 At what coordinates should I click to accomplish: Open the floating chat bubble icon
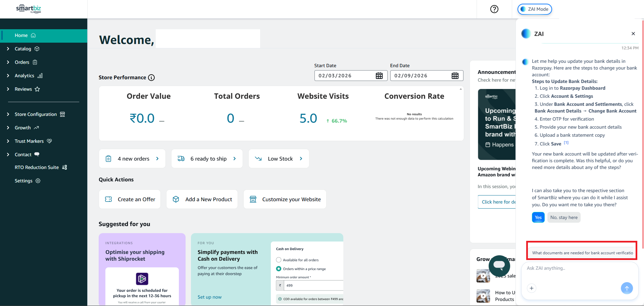[x=499, y=266]
